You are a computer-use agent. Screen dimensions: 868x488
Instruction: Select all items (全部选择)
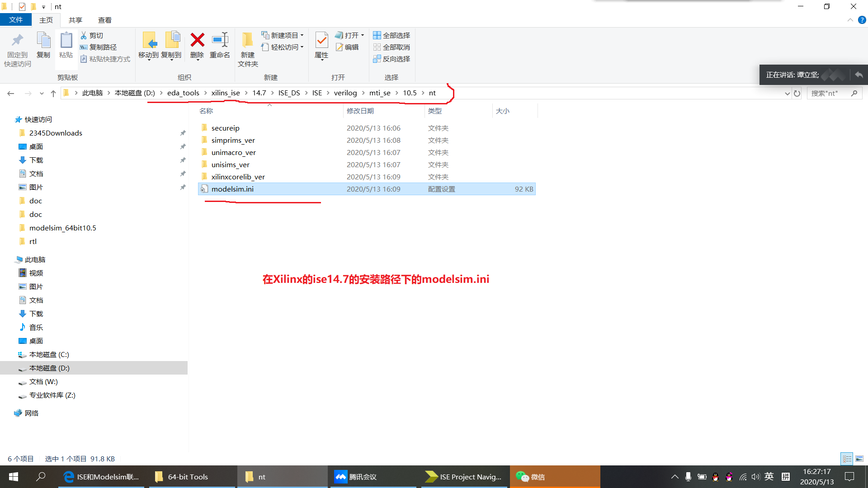(392, 35)
